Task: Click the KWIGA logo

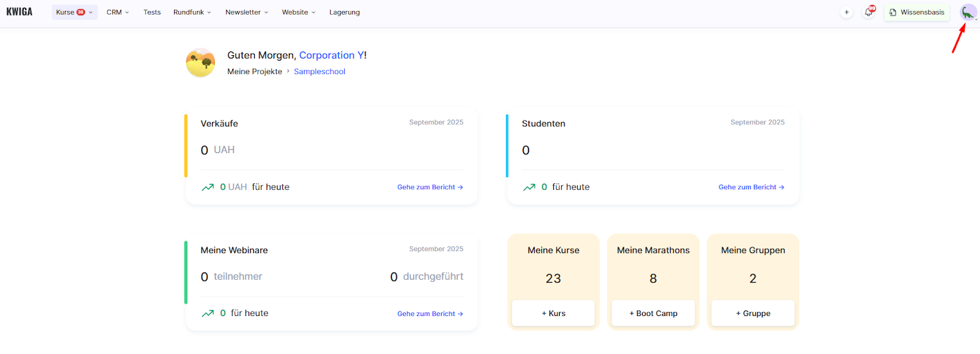Action: (x=20, y=12)
